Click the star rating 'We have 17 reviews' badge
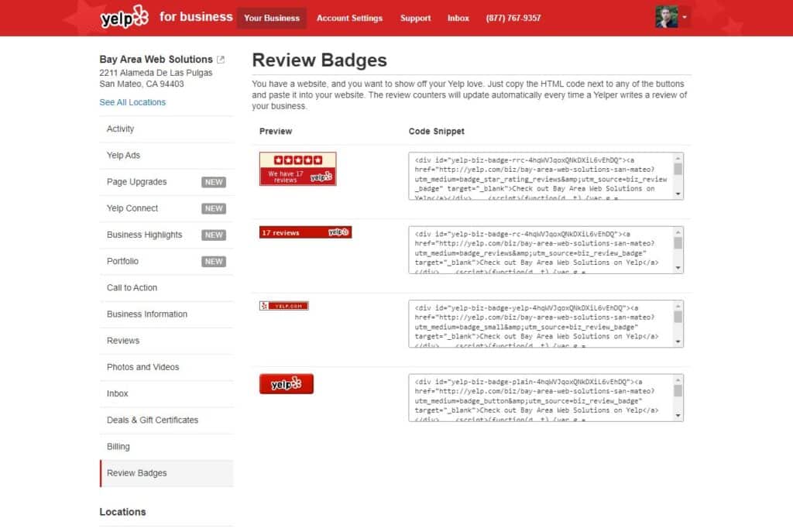The image size is (793, 532). pos(298,169)
